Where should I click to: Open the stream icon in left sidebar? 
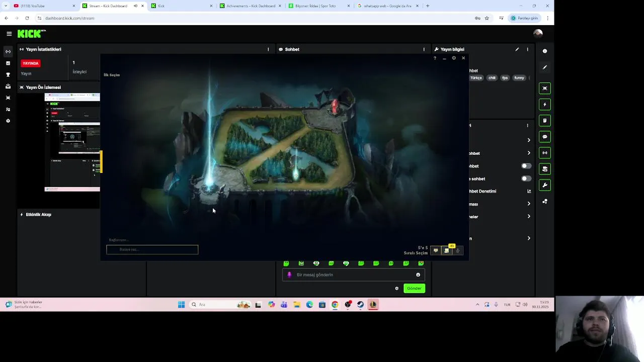pos(8,52)
